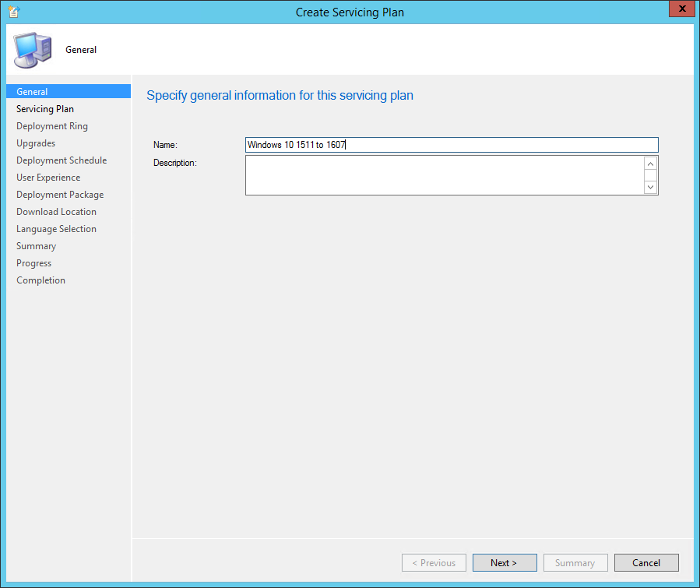Click the 'General' header text beside computer icon
The height and width of the screenshot is (588, 700).
coord(81,50)
